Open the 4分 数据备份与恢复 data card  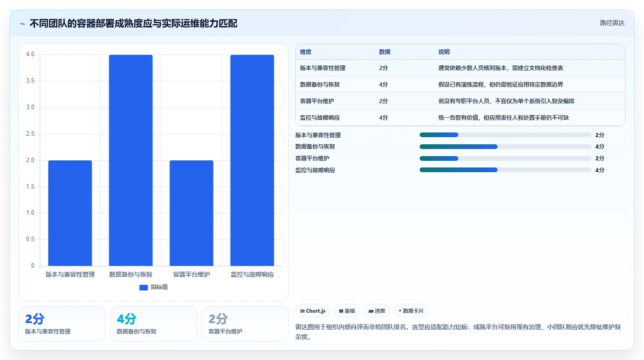(x=154, y=324)
